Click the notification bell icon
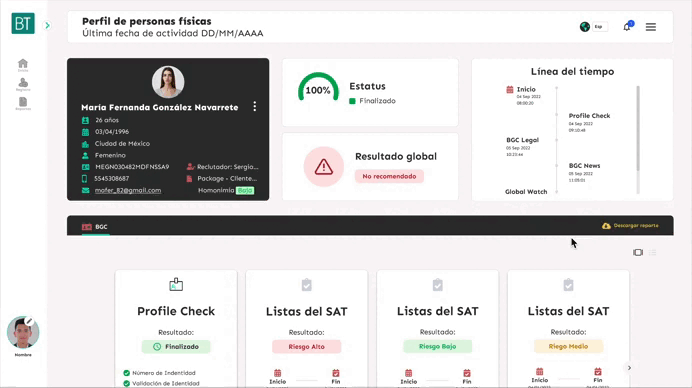This screenshot has width=692, height=388. tap(627, 27)
